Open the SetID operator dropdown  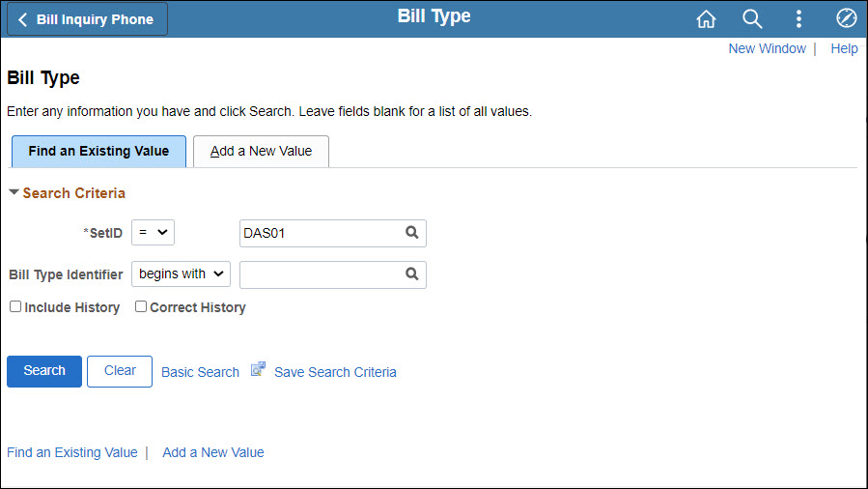(153, 233)
